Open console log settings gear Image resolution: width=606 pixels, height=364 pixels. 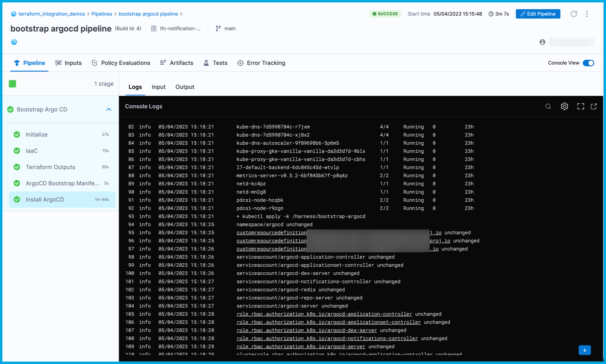pyautogui.click(x=564, y=107)
